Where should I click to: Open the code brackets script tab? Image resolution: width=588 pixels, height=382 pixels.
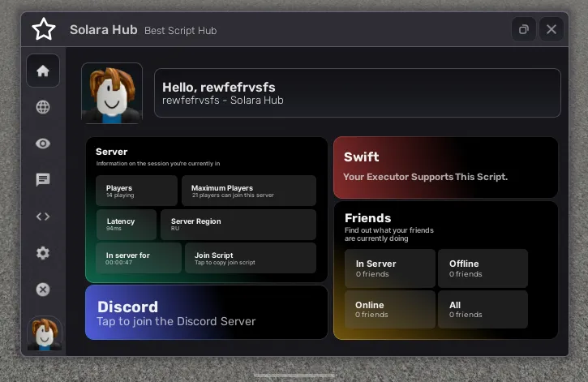43,217
